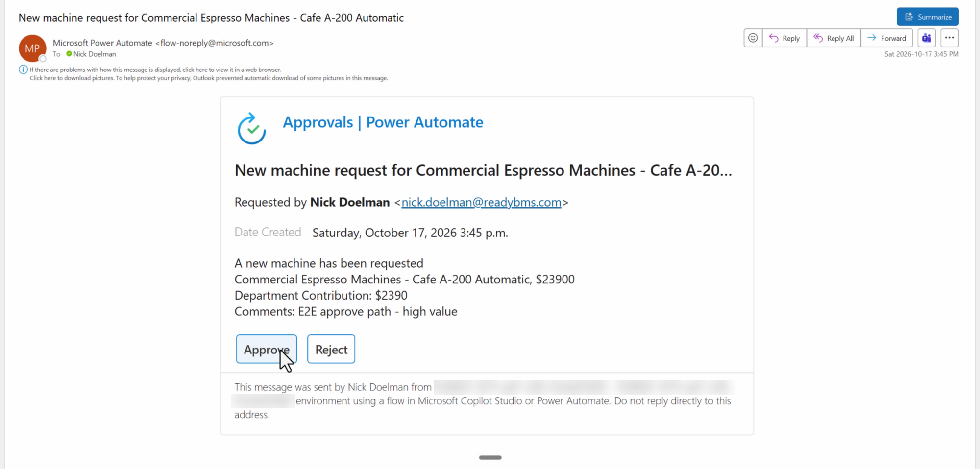Click the download pictures info message
Viewport: 980px width, 469px height.
click(x=209, y=78)
